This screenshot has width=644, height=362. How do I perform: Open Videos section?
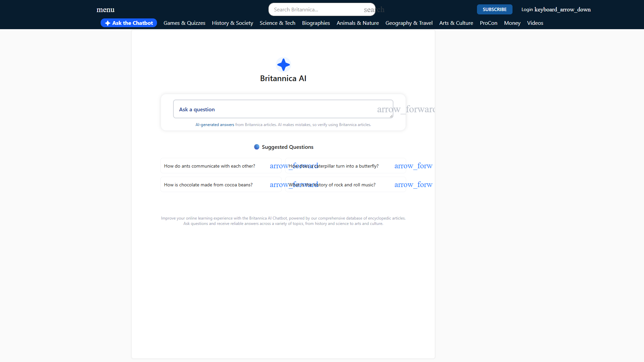[535, 23]
